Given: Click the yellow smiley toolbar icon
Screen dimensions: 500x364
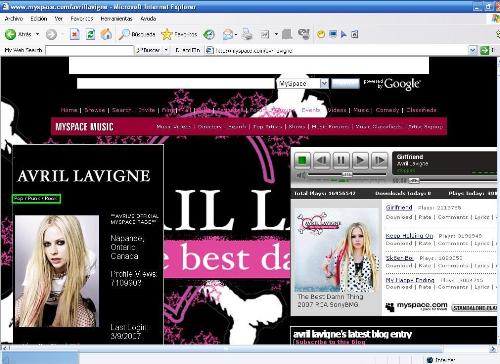Looking at the screenshot, I should pos(321,34).
